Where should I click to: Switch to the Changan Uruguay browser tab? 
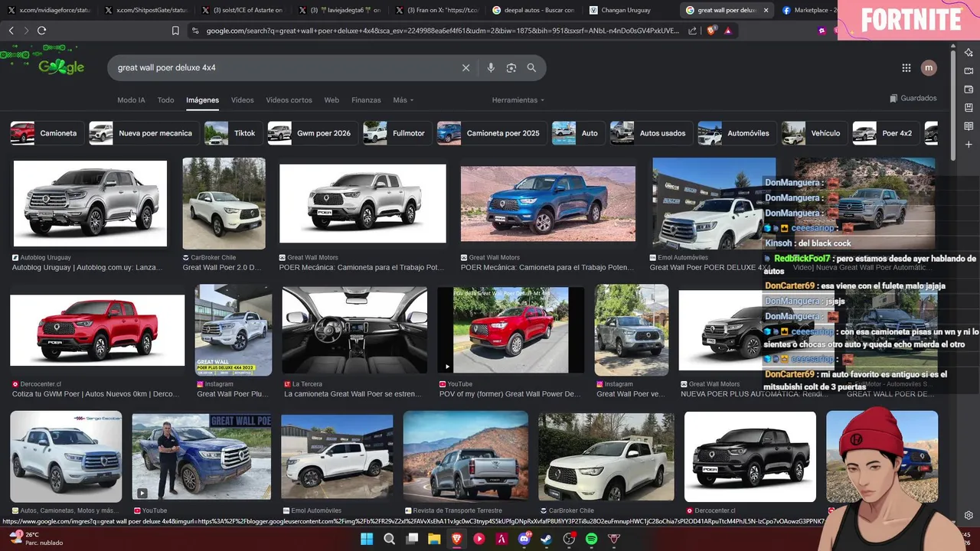628,10
